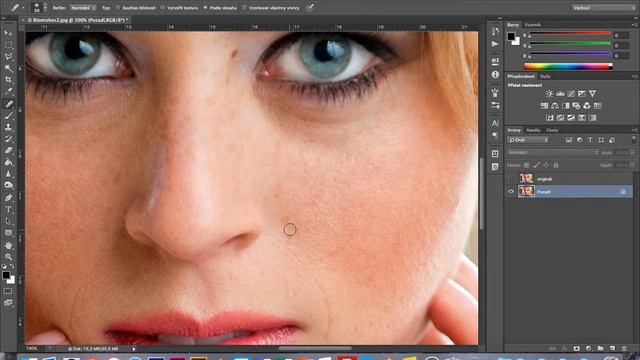Select the Sharpen/Blur tool
The width and height of the screenshot is (640, 360).
tap(8, 173)
